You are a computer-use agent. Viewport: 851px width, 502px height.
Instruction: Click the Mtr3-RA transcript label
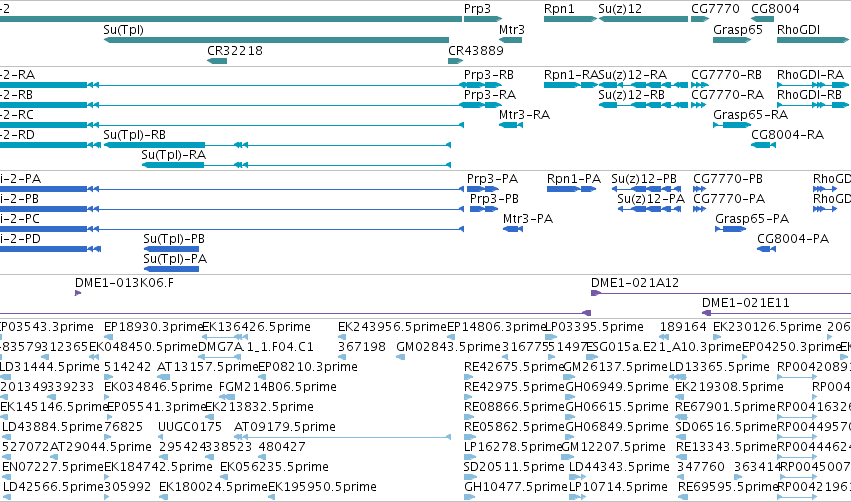(524, 115)
